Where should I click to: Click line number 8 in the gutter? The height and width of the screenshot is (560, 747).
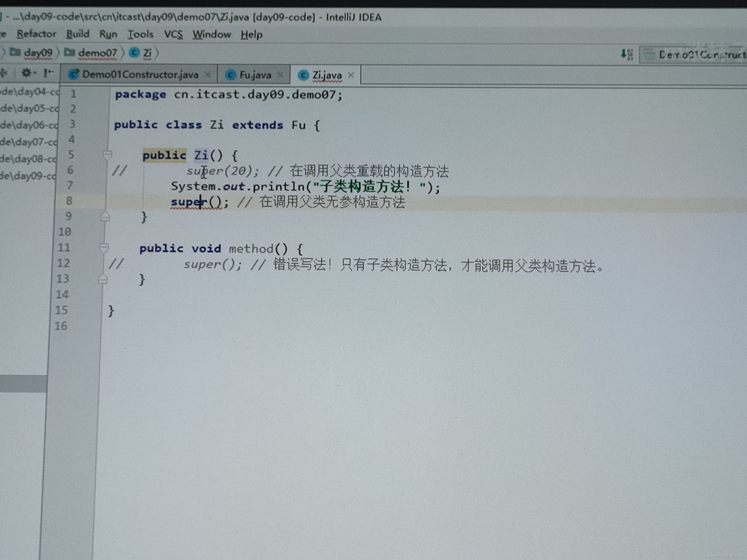tap(69, 201)
